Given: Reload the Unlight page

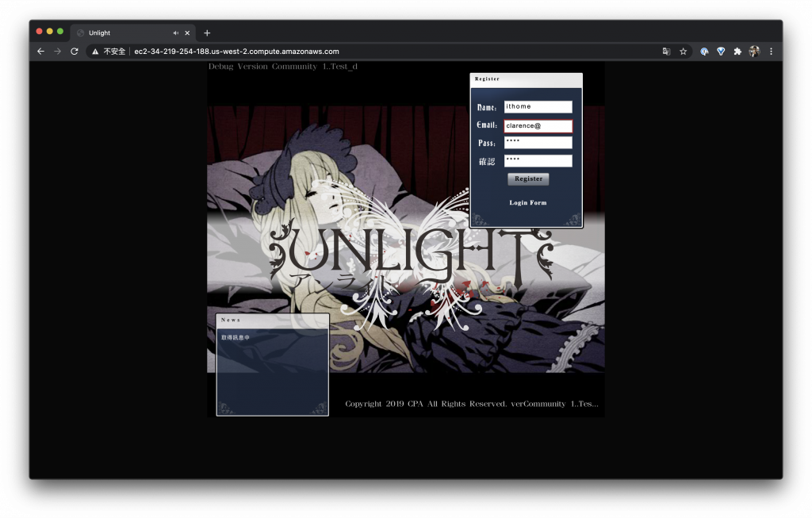Looking at the screenshot, I should click(75, 52).
